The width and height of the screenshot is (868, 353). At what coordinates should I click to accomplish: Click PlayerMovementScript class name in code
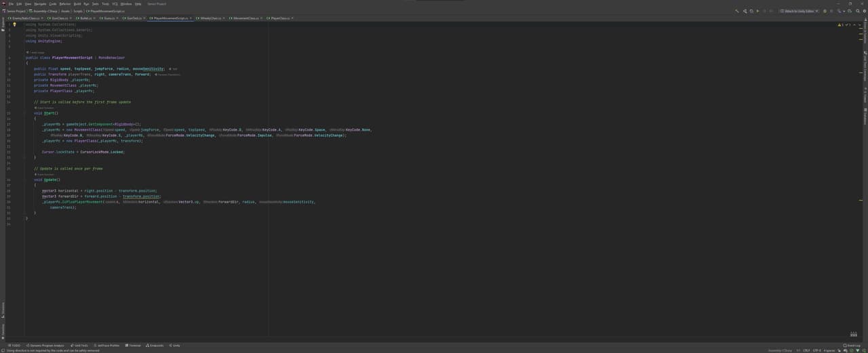pos(73,58)
